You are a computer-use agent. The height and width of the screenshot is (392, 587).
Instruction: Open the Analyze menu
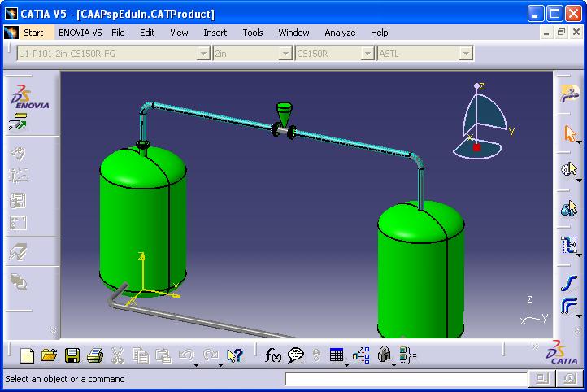coord(340,33)
